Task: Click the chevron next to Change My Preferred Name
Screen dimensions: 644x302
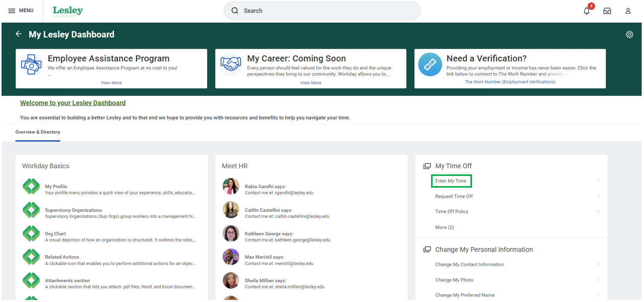Action: 598,295
